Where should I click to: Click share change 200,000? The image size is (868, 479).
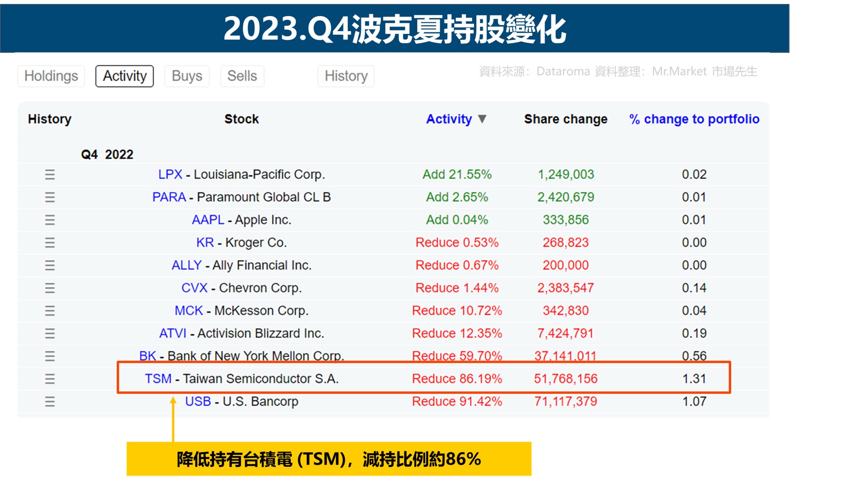(566, 265)
